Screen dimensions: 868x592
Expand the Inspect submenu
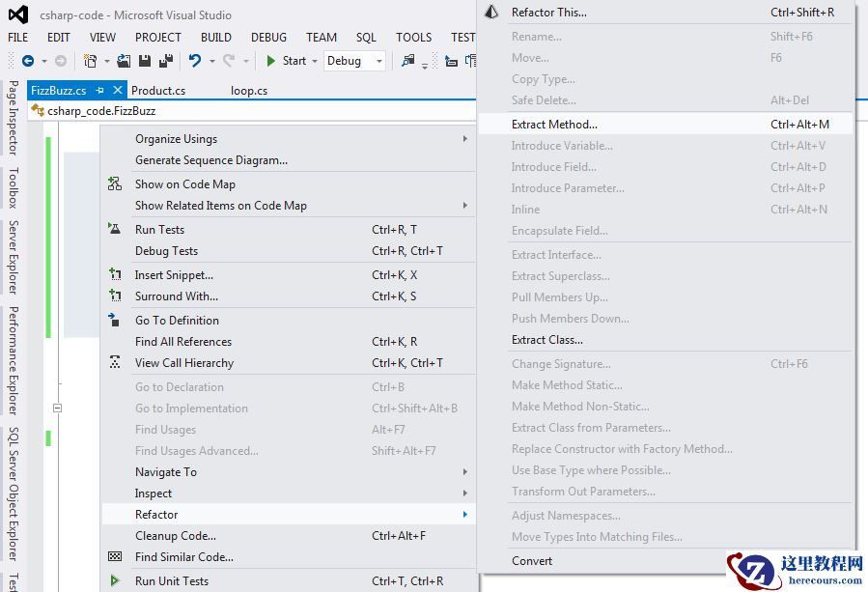pos(465,493)
